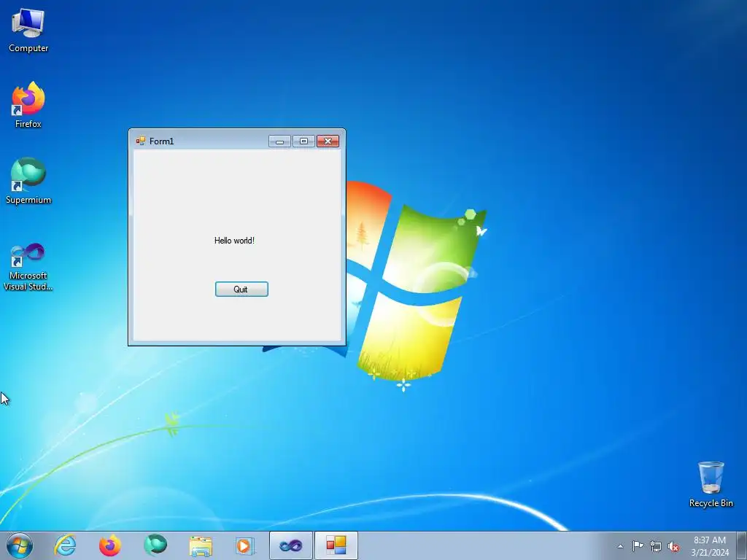Launch Firefox from the taskbar

[110, 545]
